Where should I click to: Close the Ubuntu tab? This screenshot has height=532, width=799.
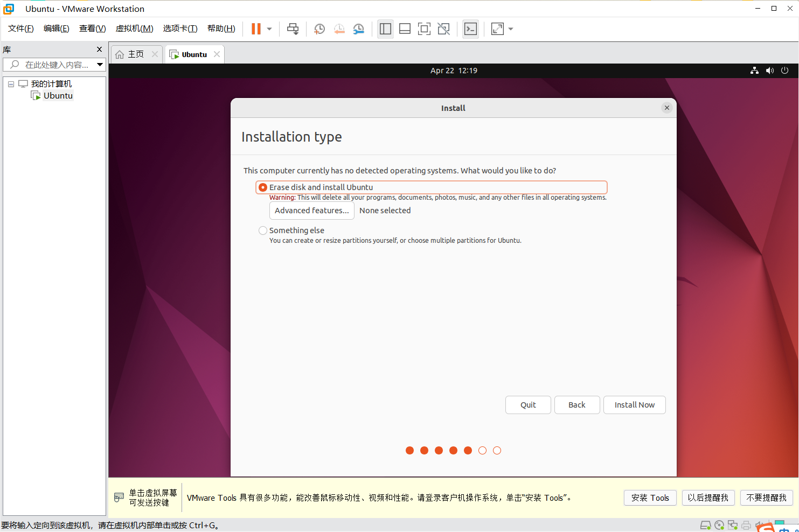click(217, 54)
